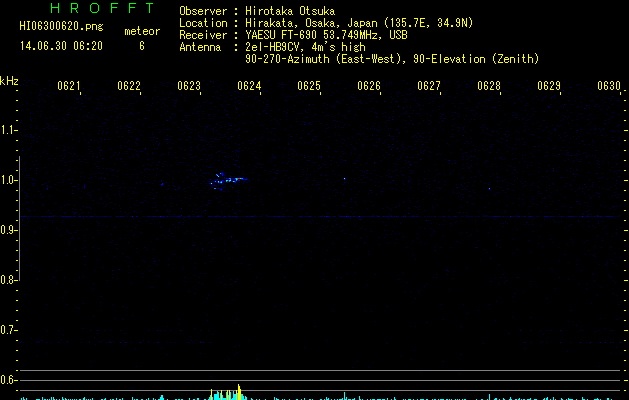Click the 1.1 kHz frequency label
The height and width of the screenshot is (400, 629).
tap(8, 130)
